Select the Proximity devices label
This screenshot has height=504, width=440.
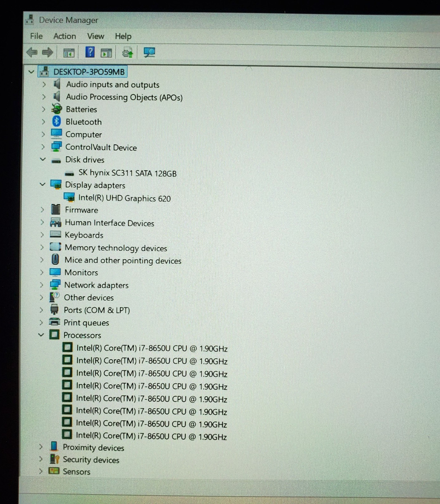(x=93, y=447)
